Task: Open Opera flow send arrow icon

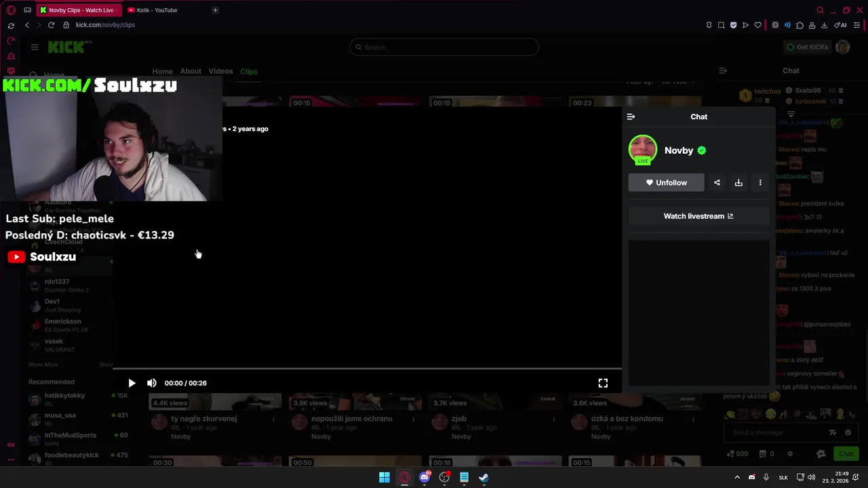Action: tap(745, 25)
